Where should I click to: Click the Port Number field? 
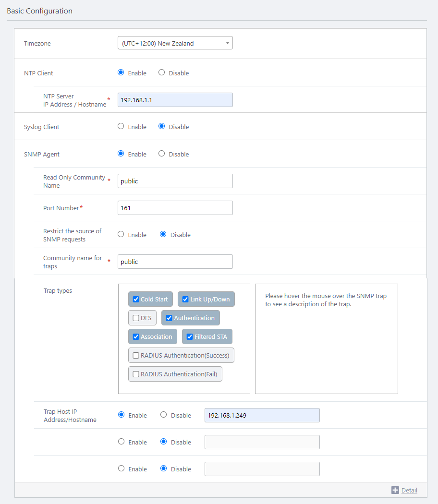click(175, 208)
